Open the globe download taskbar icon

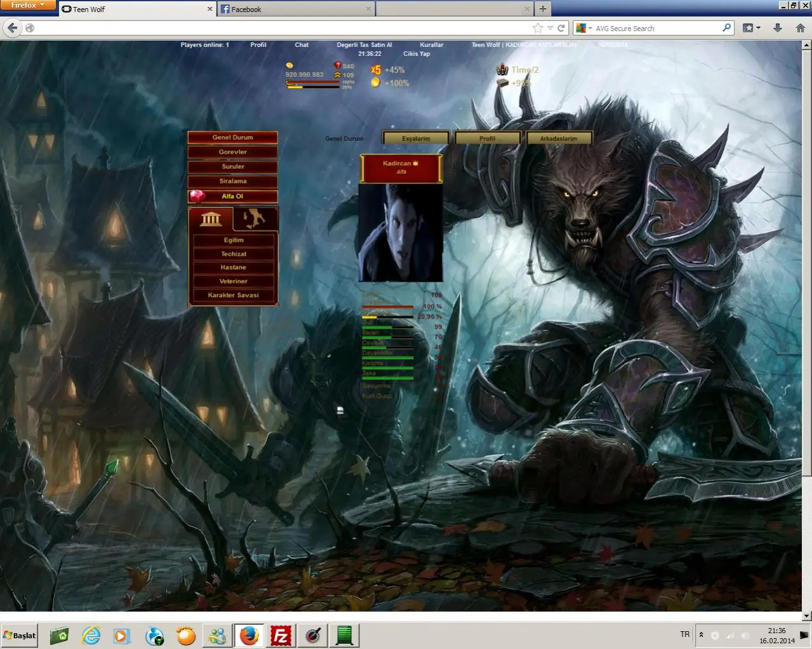[x=154, y=636]
